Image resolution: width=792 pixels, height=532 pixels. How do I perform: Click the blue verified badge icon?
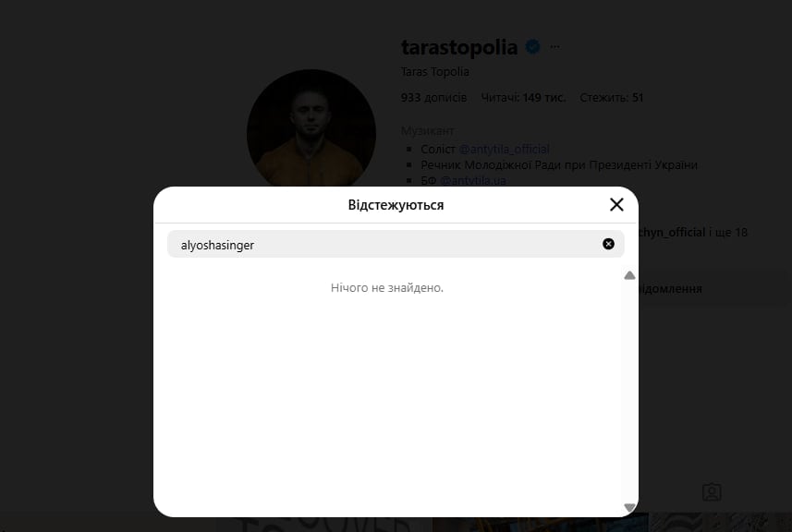pyautogui.click(x=532, y=47)
